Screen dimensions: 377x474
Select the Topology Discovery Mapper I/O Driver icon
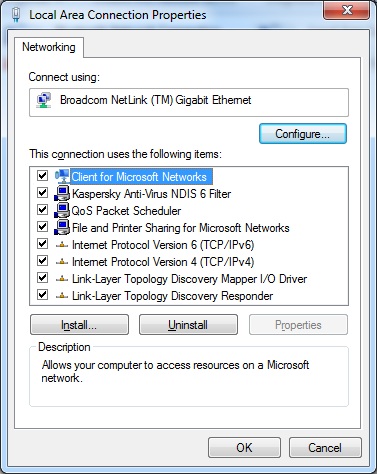[62, 279]
